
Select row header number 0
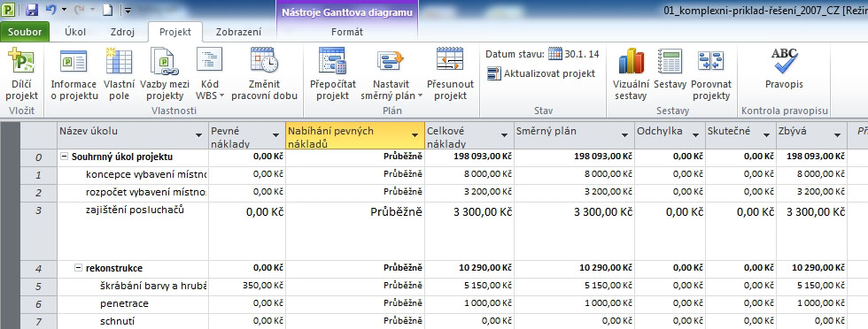(x=39, y=157)
